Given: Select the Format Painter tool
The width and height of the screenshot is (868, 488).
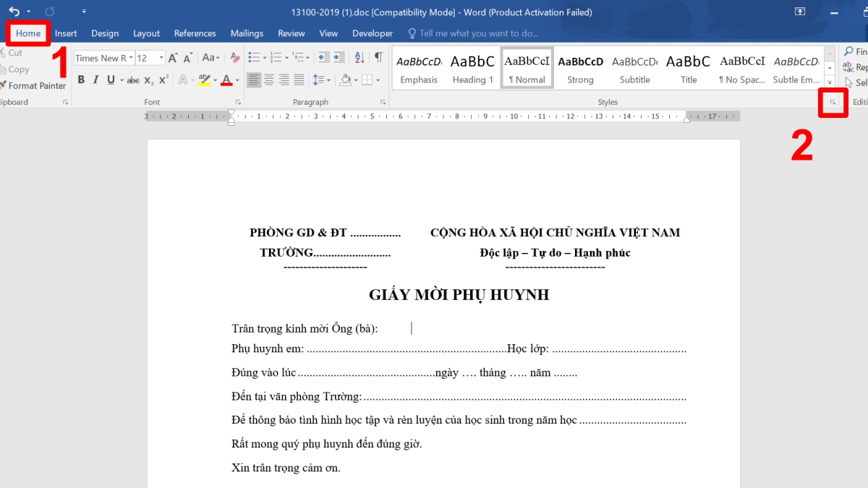Looking at the screenshot, I should [34, 85].
